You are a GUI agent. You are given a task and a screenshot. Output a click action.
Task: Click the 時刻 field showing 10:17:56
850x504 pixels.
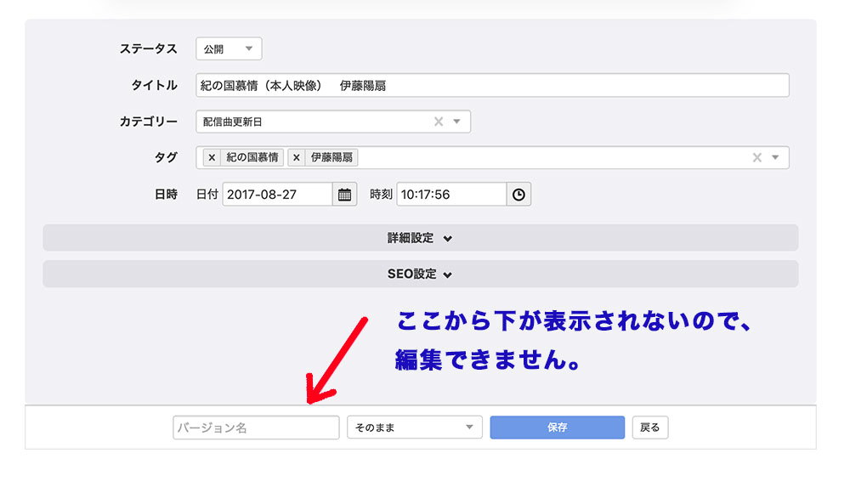click(x=450, y=195)
